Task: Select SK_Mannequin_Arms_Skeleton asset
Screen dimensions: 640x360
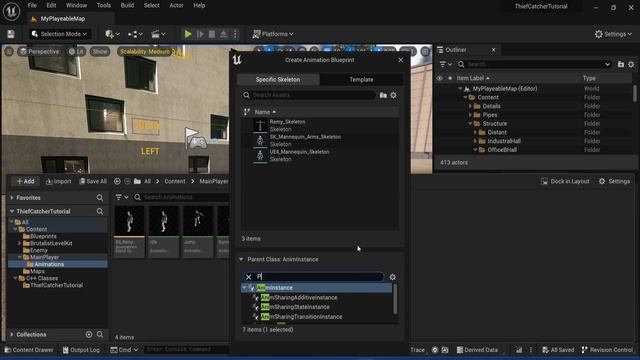Action: [320, 140]
